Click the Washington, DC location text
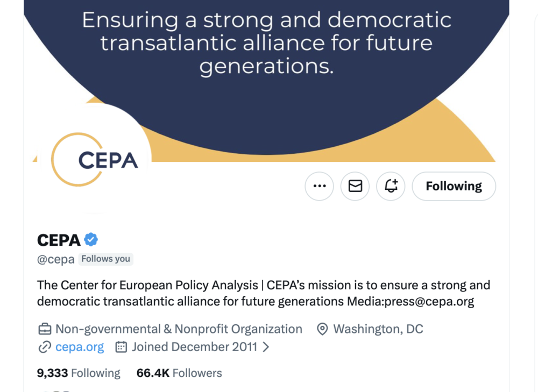The image size is (538, 392). tap(378, 329)
